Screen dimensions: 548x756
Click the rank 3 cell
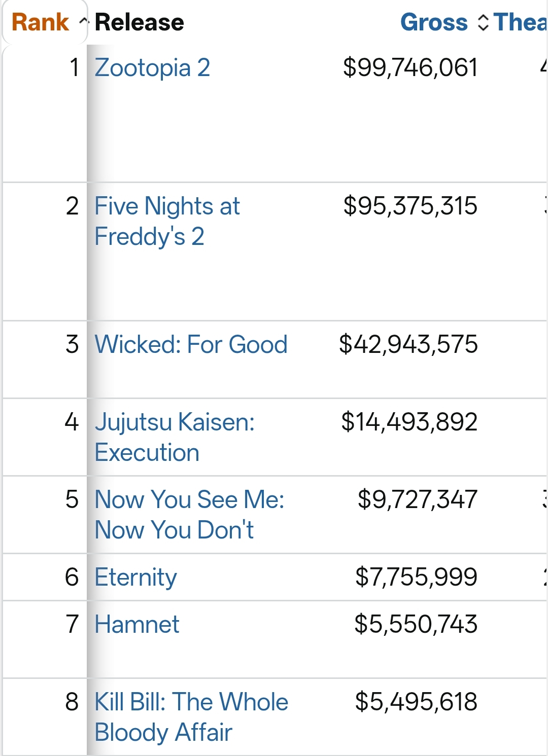(x=72, y=345)
